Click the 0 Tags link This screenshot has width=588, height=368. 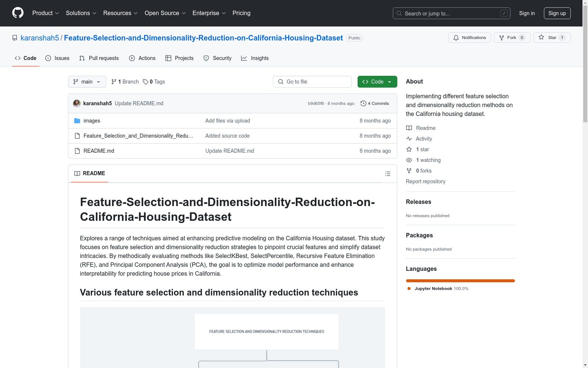click(x=154, y=82)
